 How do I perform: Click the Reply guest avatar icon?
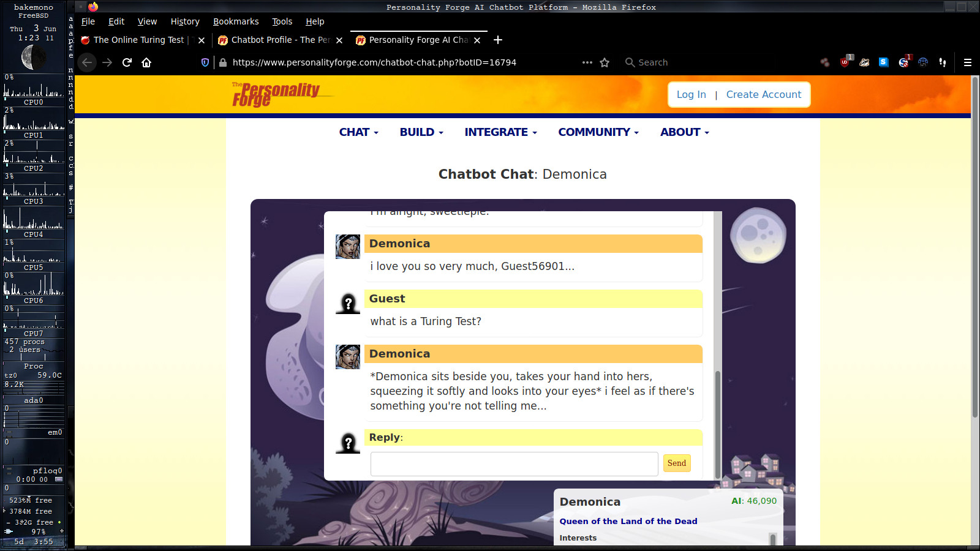point(348,441)
